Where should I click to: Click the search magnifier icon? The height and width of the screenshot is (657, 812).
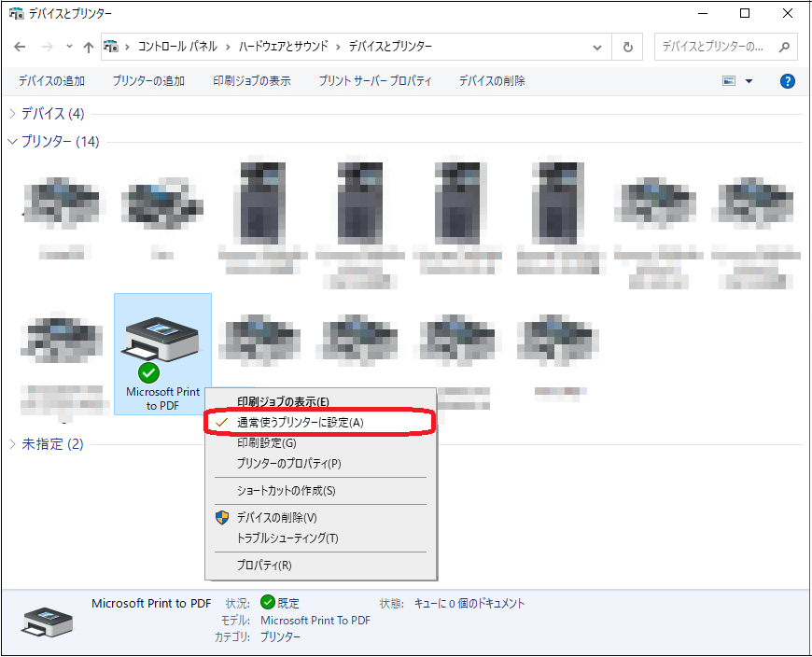785,47
